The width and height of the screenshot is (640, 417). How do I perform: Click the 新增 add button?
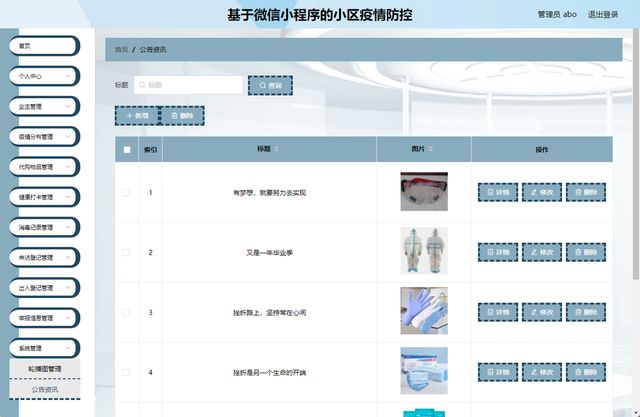click(x=137, y=116)
